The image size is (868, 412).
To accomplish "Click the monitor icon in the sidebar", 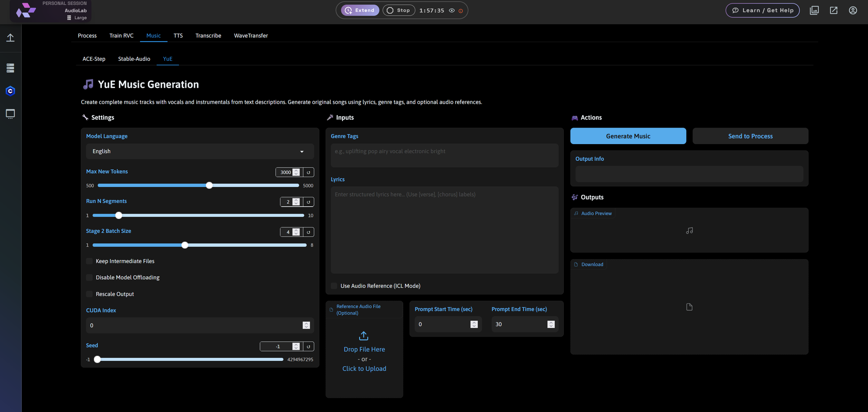I will pyautogui.click(x=10, y=114).
